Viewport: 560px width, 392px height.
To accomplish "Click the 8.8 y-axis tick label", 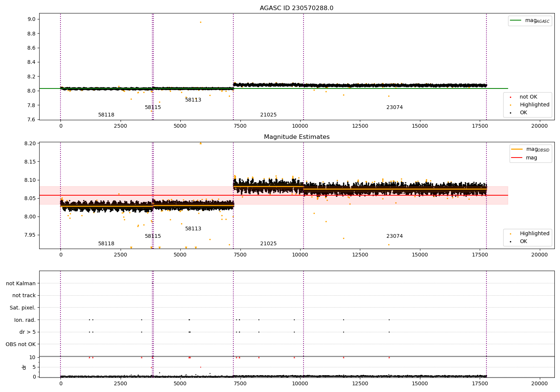I will (31, 34).
